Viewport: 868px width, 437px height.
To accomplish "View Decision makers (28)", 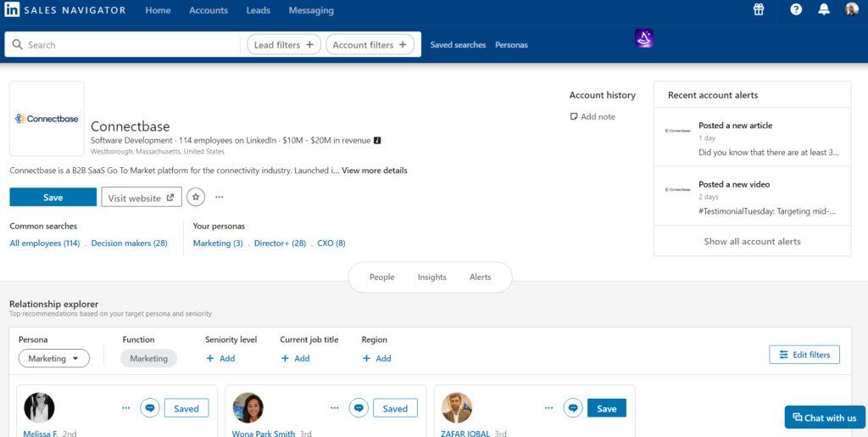I will (x=130, y=244).
